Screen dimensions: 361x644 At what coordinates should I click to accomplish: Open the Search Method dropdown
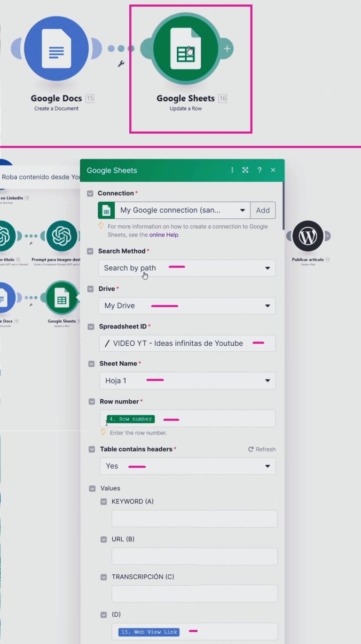(187, 268)
